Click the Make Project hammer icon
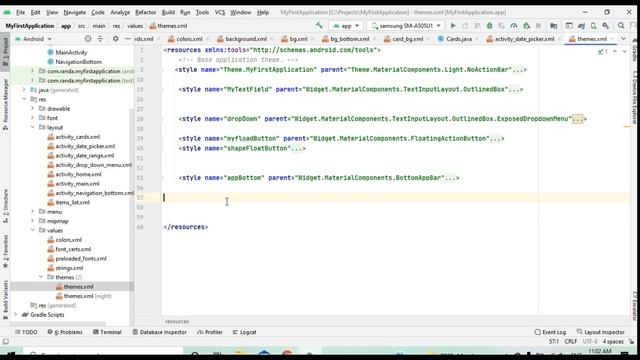The width and height of the screenshot is (640, 360). [x=319, y=25]
